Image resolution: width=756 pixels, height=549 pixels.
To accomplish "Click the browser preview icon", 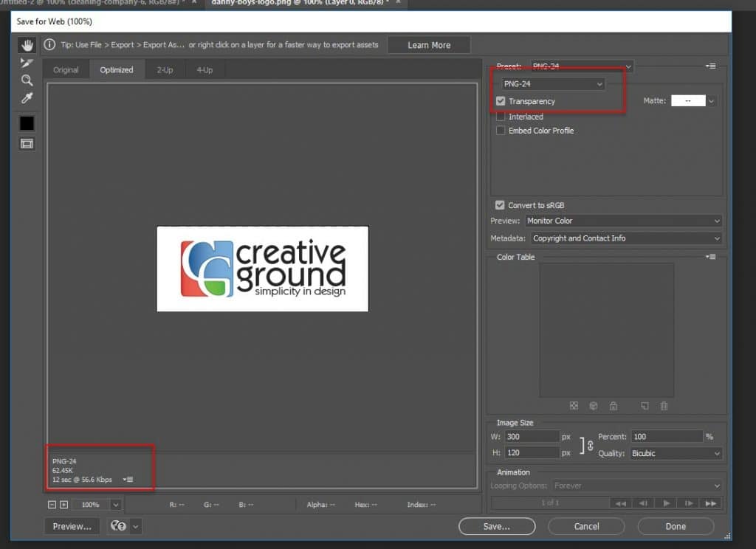I will click(x=118, y=526).
